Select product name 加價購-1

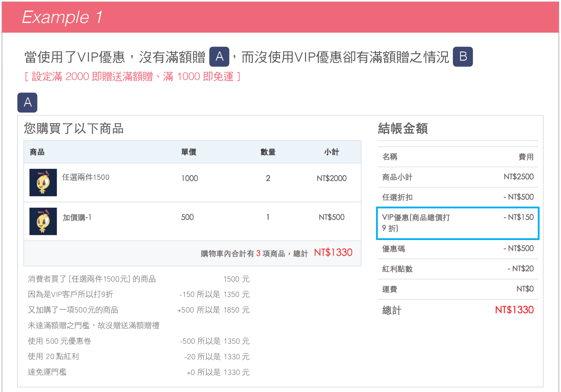77,217
